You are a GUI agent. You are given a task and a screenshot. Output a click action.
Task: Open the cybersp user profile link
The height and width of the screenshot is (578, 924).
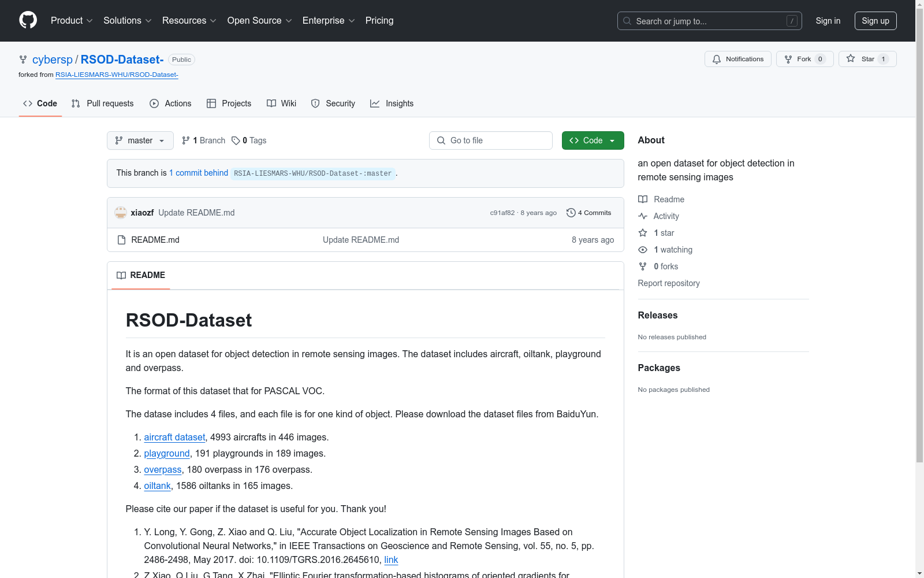[53, 60]
